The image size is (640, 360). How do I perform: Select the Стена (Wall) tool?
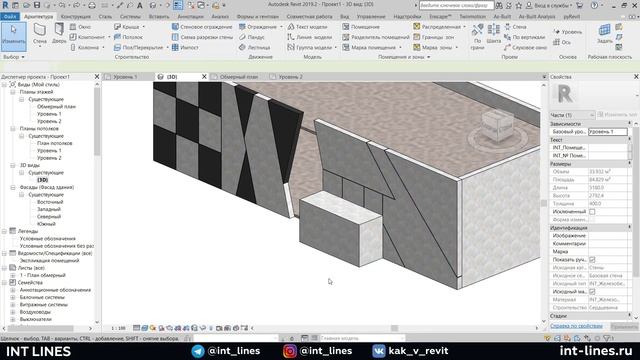pyautogui.click(x=40, y=35)
